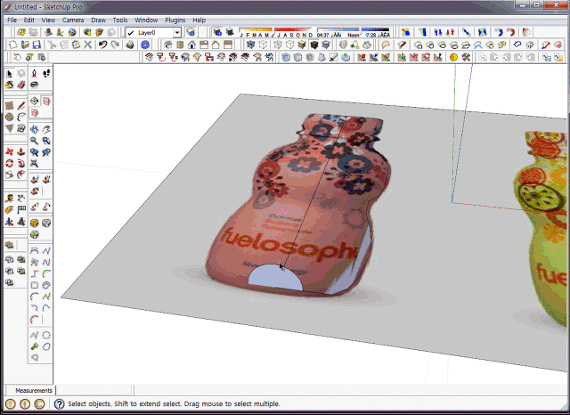Select the Position Camera tool
This screenshot has height=415, width=570.
point(34,74)
